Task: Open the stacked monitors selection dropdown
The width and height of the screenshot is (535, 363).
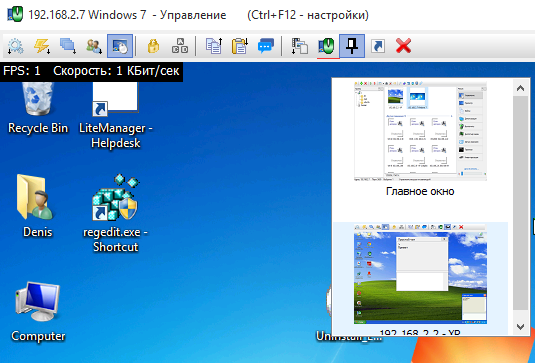Action: click(x=68, y=46)
